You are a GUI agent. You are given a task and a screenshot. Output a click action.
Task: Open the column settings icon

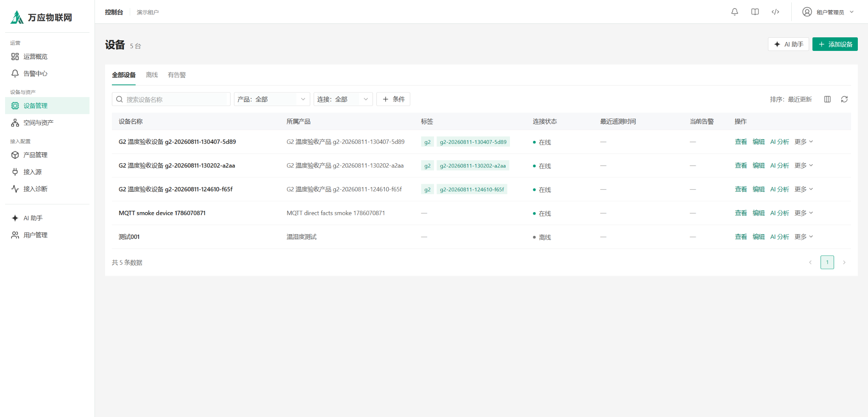[827, 99]
